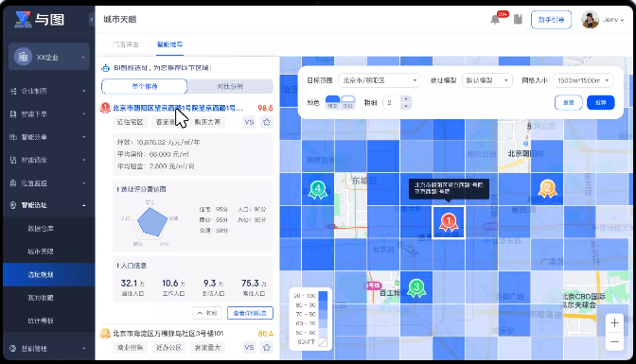
Task: Click the number field showing 2
Action: pos(392,102)
